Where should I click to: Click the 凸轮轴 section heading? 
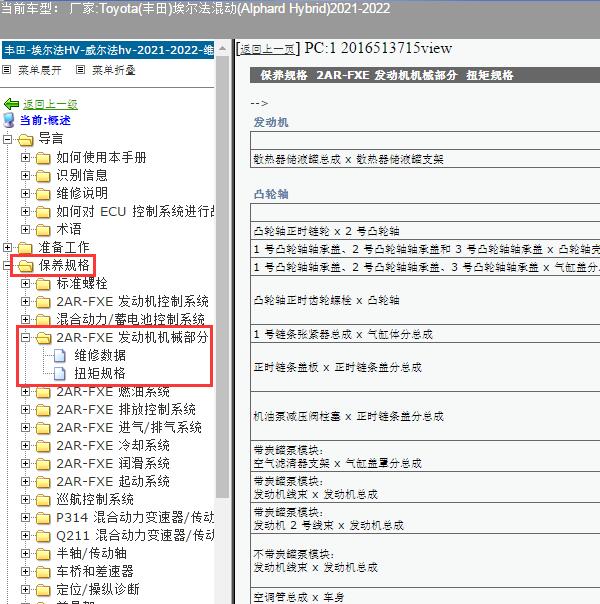(271, 194)
